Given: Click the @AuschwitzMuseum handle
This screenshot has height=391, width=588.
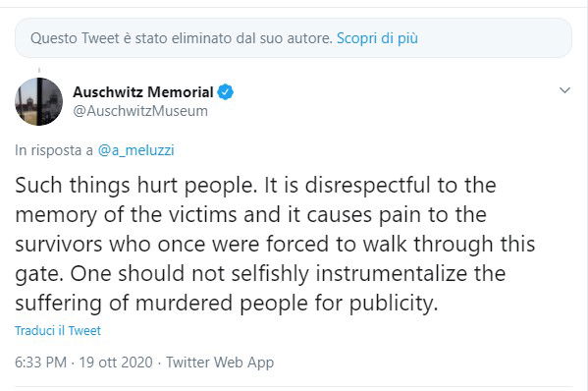Looking at the screenshot, I should (x=140, y=111).
